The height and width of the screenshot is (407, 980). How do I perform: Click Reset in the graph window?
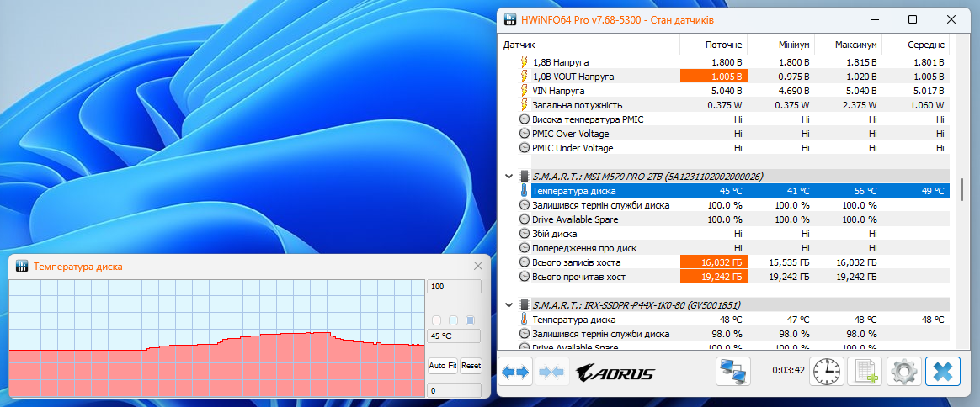[471, 365]
